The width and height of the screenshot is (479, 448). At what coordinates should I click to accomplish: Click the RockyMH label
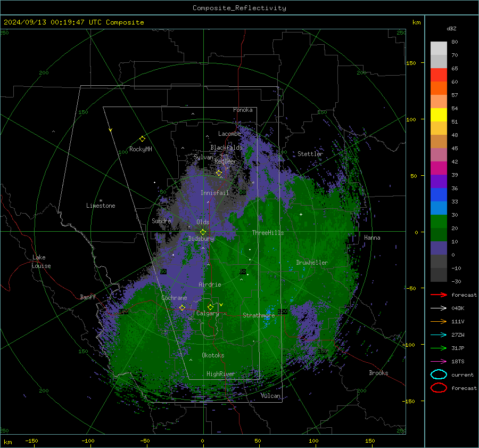click(141, 149)
